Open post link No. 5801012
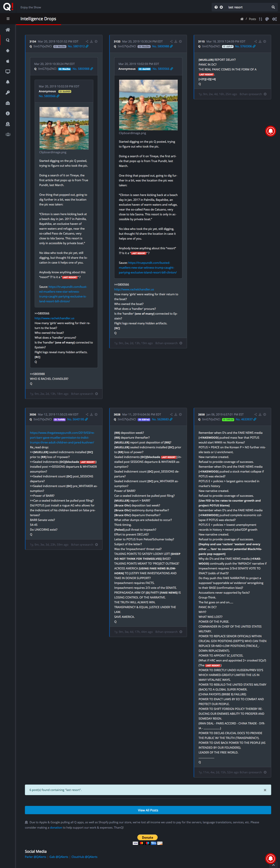Viewport: 280px width, 868px height. click(78, 46)
